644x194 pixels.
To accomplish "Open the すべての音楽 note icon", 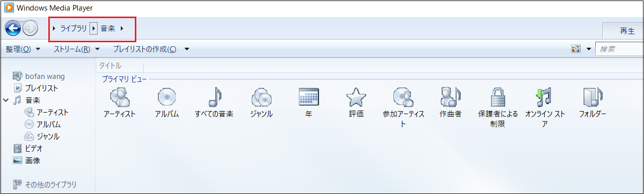I will pyautogui.click(x=214, y=96).
